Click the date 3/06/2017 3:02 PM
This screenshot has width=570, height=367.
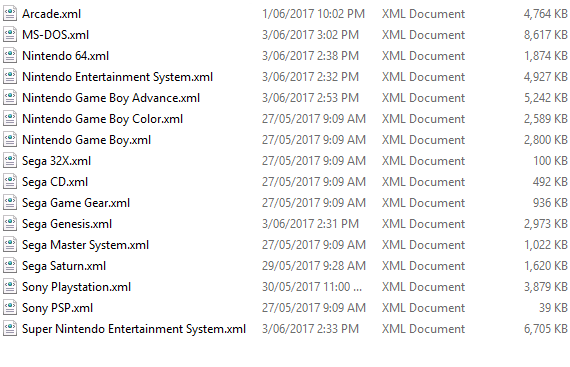[310, 35]
